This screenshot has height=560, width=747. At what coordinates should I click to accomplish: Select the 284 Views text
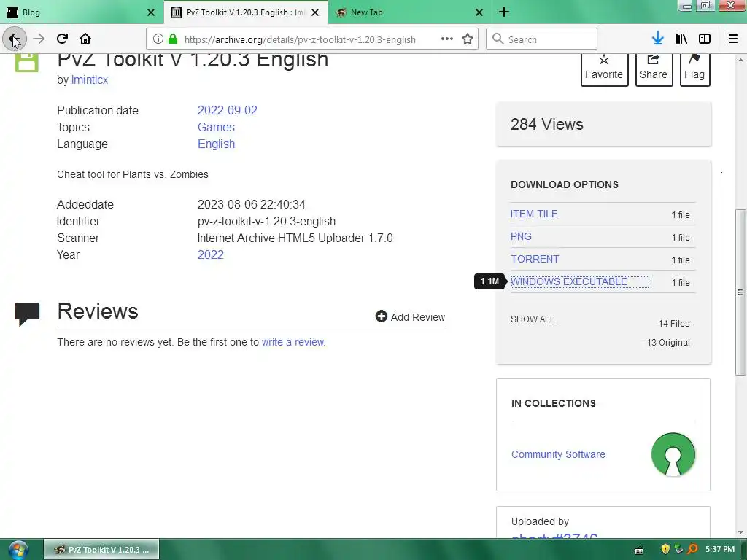[x=547, y=124]
